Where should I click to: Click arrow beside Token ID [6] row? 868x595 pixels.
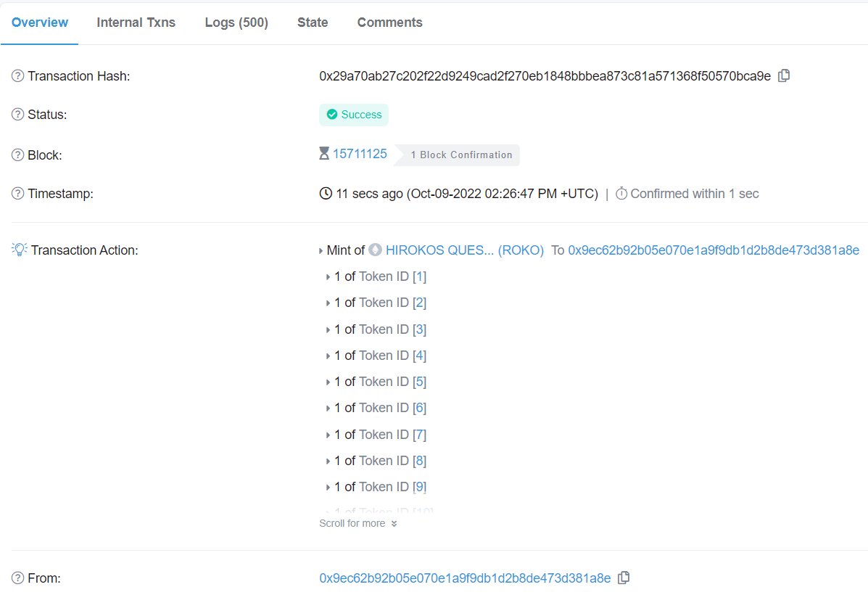click(x=328, y=409)
